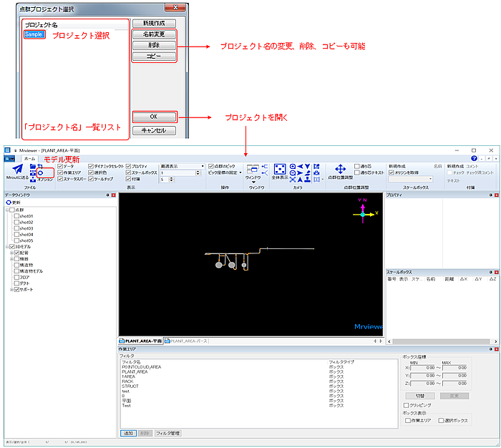Click the OK button in project dialog
The image size is (501, 448).
[154, 117]
